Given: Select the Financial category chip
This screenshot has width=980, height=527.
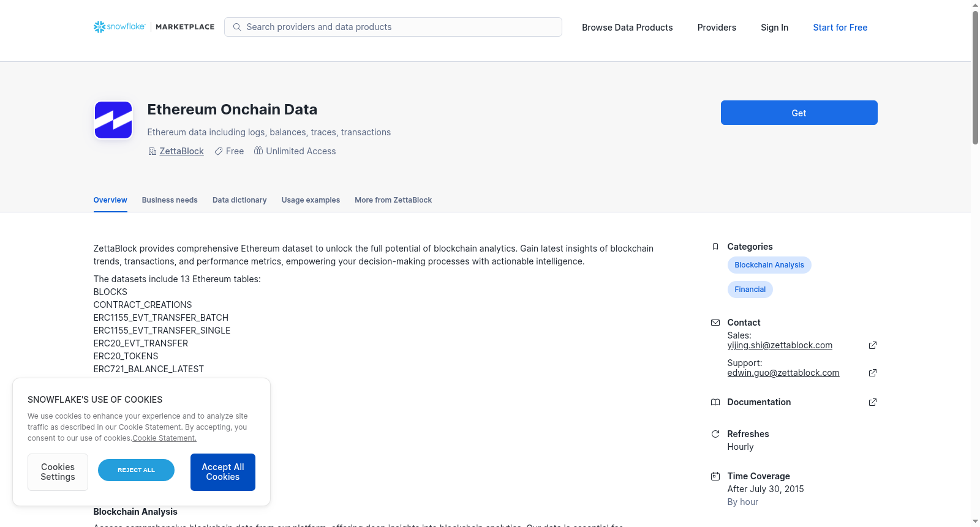Looking at the screenshot, I should [x=750, y=290].
